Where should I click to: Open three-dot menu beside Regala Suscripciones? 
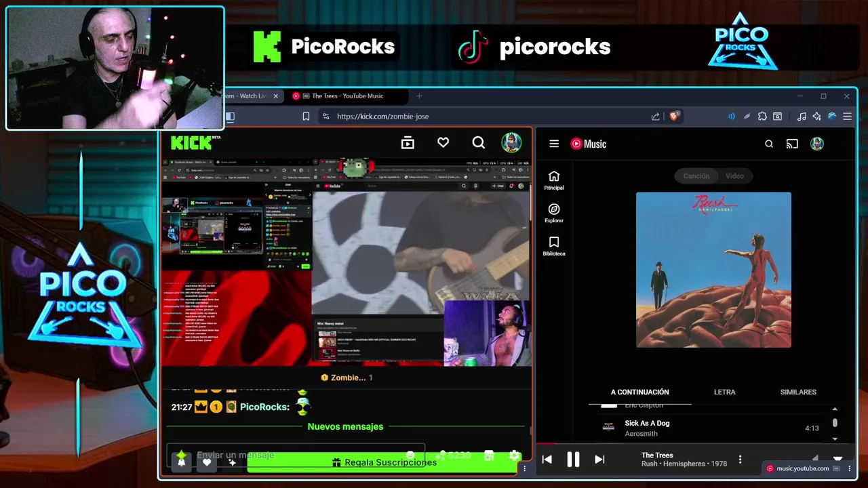[x=524, y=468]
